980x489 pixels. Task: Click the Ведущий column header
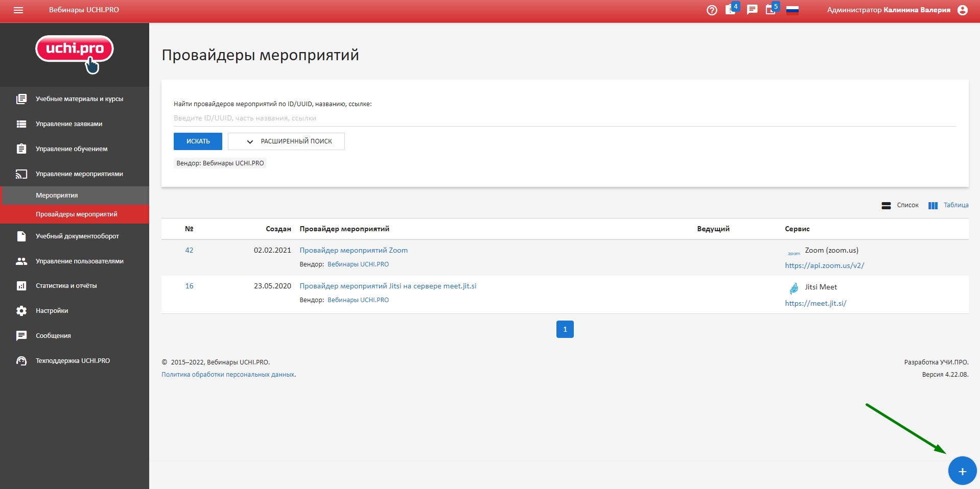[x=713, y=229]
